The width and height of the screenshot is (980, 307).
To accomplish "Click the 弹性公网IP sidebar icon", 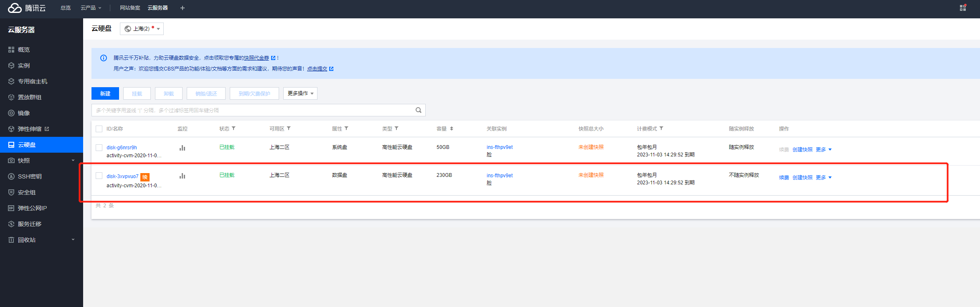I will (x=11, y=208).
